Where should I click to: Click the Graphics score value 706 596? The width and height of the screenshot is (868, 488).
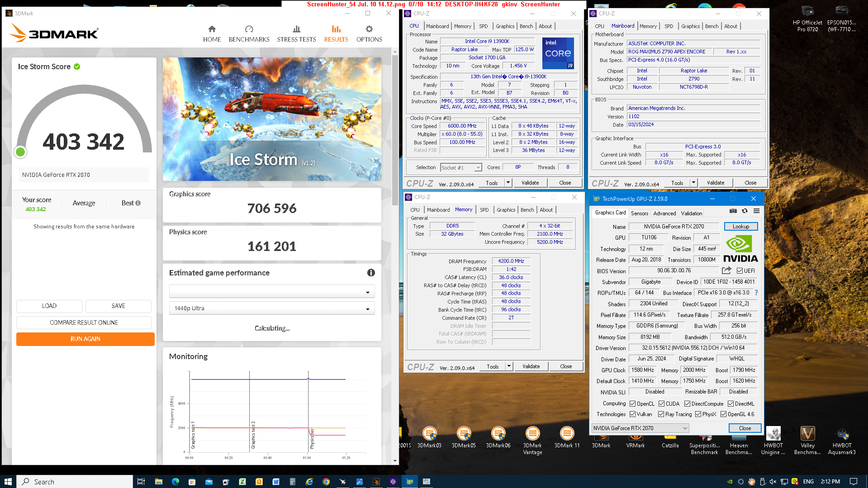[x=272, y=208]
